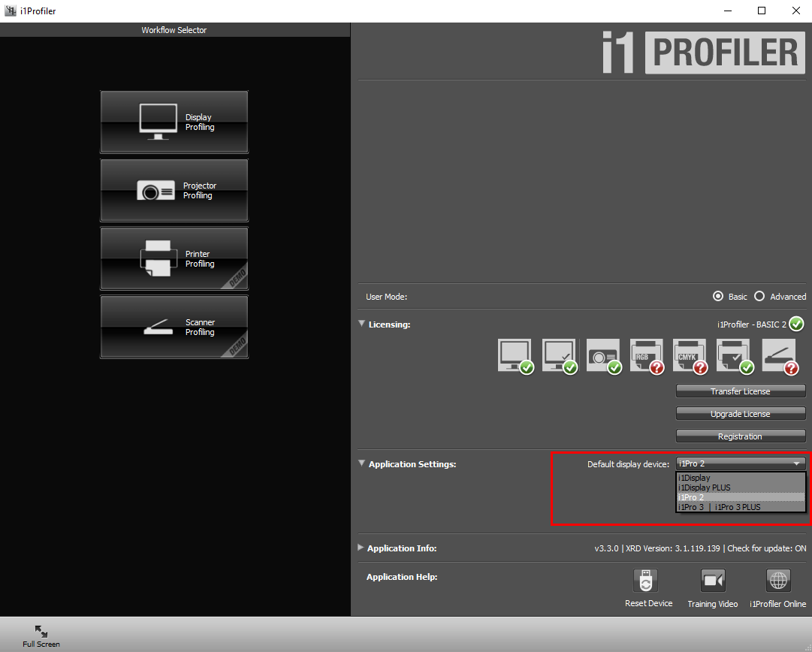
Task: Click the Transfer License button
Action: pos(741,391)
